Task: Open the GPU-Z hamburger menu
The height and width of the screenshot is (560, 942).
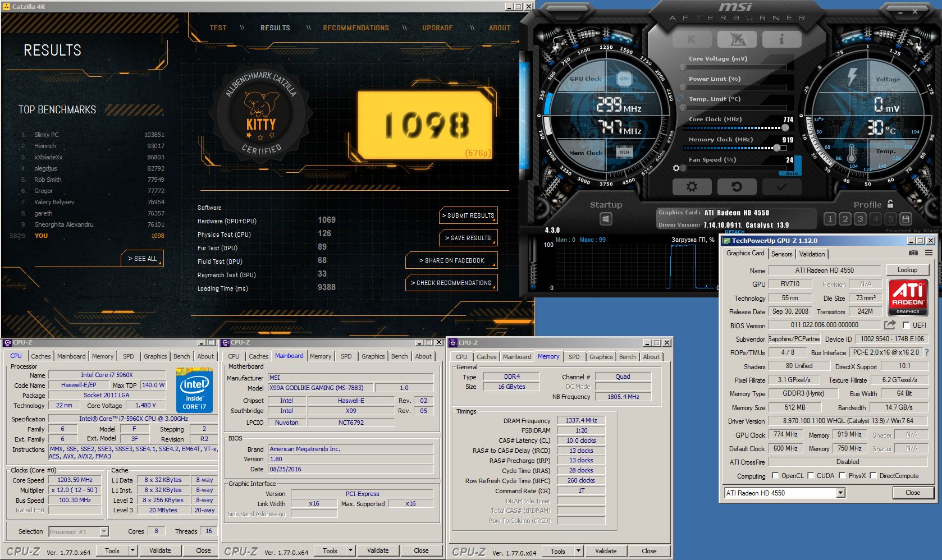Action: pyautogui.click(x=929, y=253)
